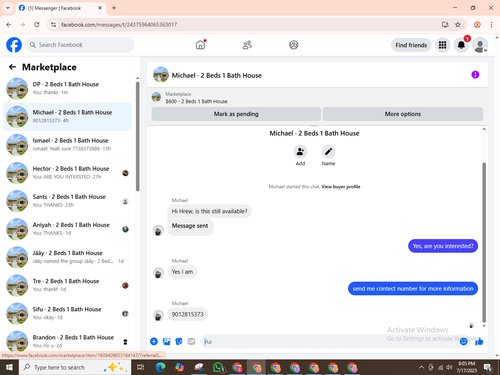Viewport: 500px width, 375px height.
Task: Open Windows Start menu
Action: [9, 367]
